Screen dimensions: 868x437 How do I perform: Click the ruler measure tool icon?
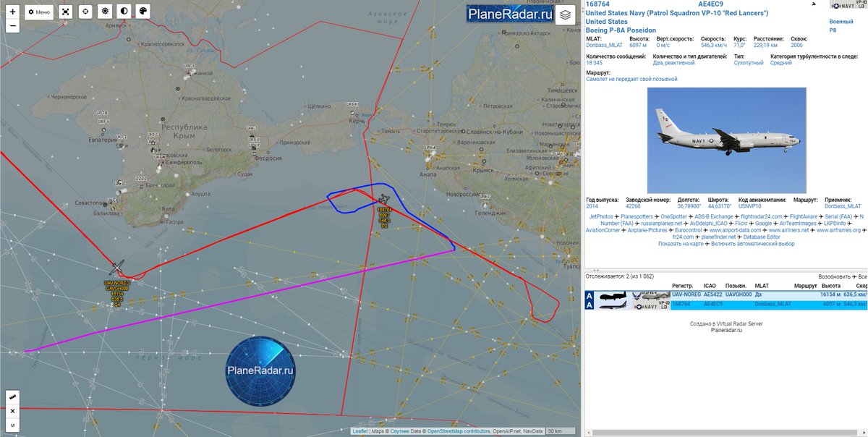pos(12,397)
